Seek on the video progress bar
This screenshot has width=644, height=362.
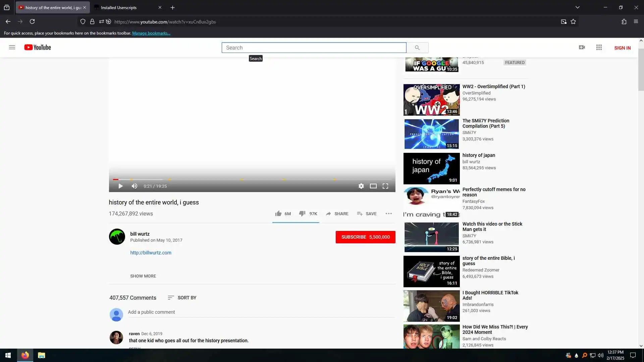[252, 179]
